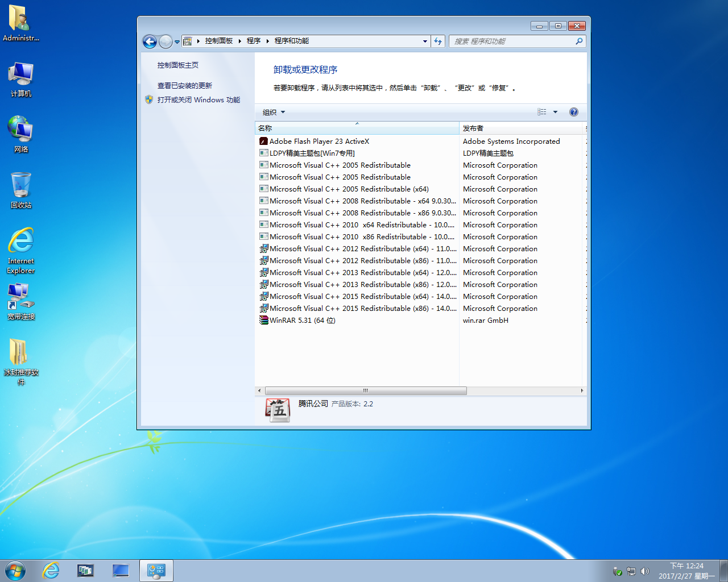The image size is (728, 582).
Task: Click the back navigation arrow
Action: click(150, 41)
